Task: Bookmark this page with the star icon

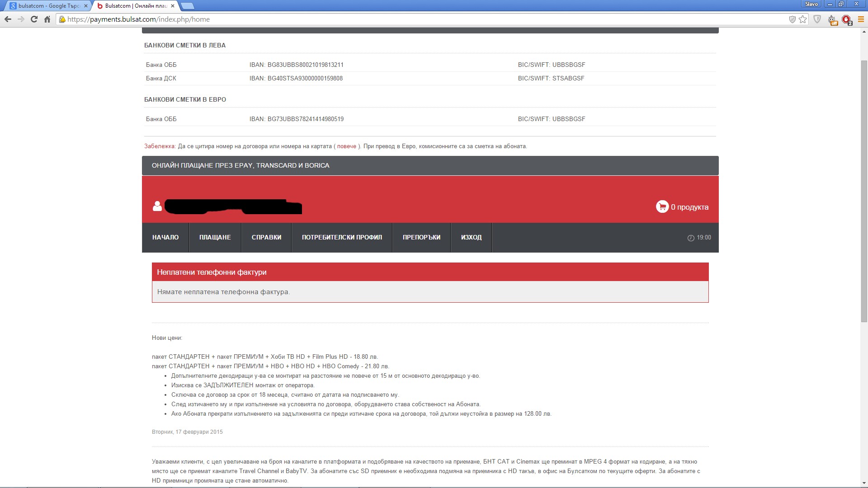Action: click(803, 19)
